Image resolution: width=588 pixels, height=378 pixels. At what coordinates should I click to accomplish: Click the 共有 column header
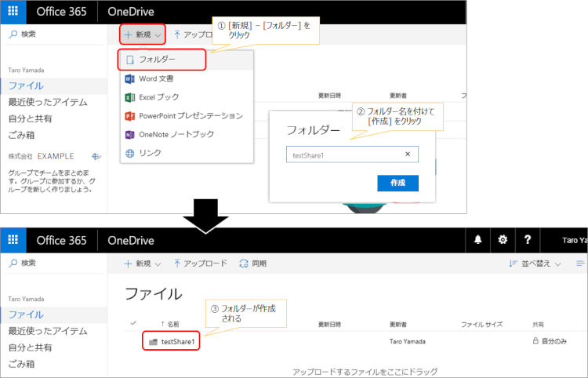(x=538, y=325)
